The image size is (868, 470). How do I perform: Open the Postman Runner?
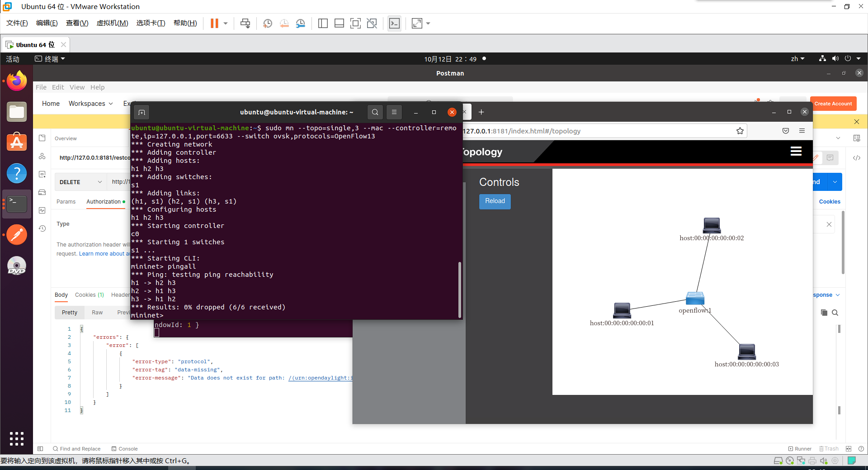800,449
